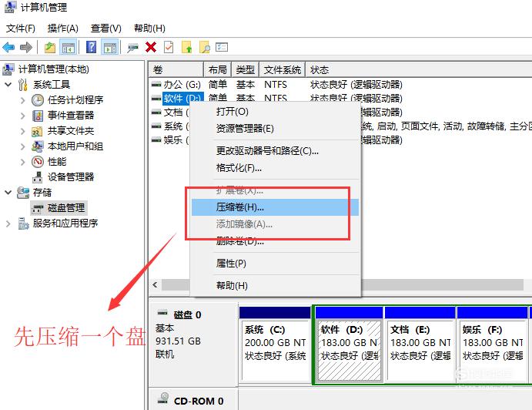532x410 pixels.
Task: Open the 操作(A) menu
Action: click(x=63, y=29)
